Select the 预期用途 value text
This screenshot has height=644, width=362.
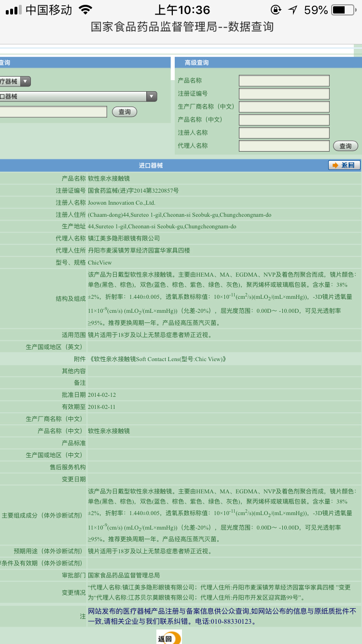click(150, 551)
